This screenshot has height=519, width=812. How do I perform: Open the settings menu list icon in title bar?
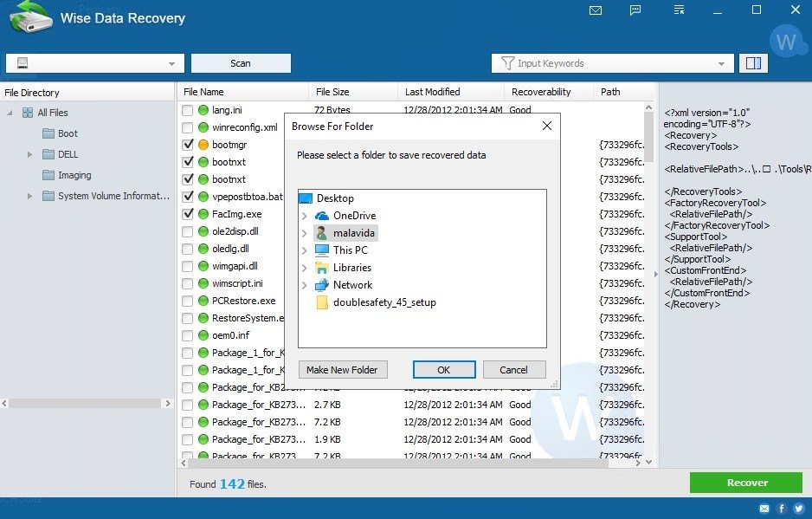[679, 10]
